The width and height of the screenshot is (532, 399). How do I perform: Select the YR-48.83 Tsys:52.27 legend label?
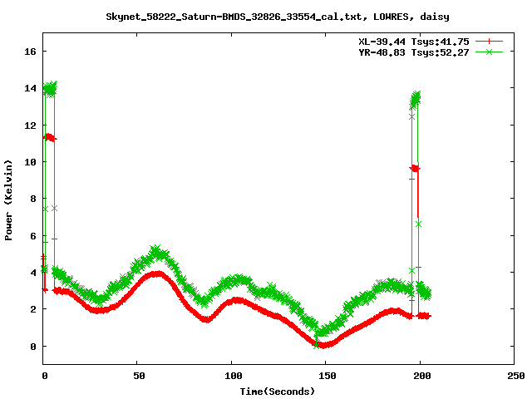[x=414, y=52]
